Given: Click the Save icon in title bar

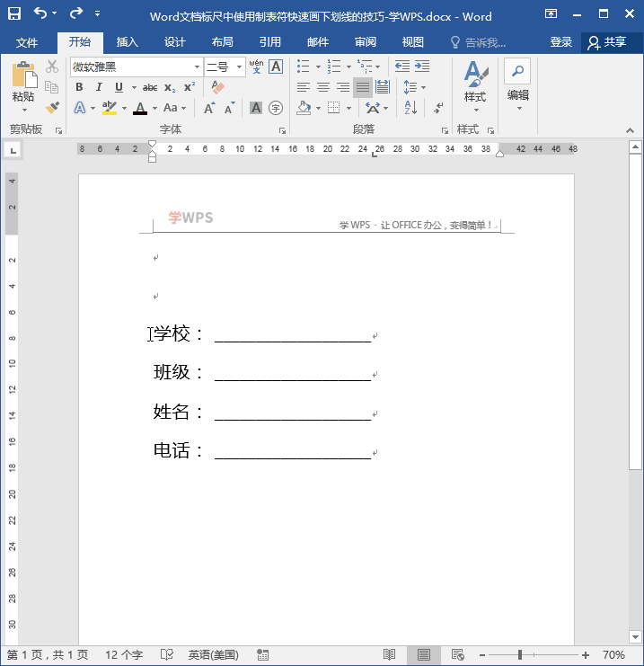Looking at the screenshot, I should click(x=14, y=13).
